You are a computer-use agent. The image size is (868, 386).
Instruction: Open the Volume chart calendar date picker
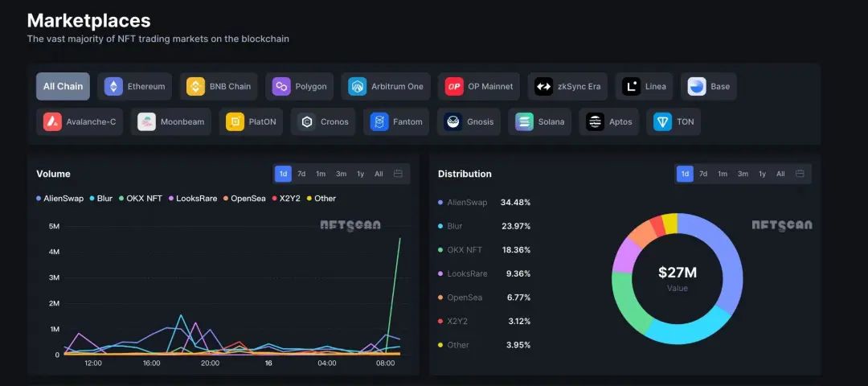pos(398,174)
